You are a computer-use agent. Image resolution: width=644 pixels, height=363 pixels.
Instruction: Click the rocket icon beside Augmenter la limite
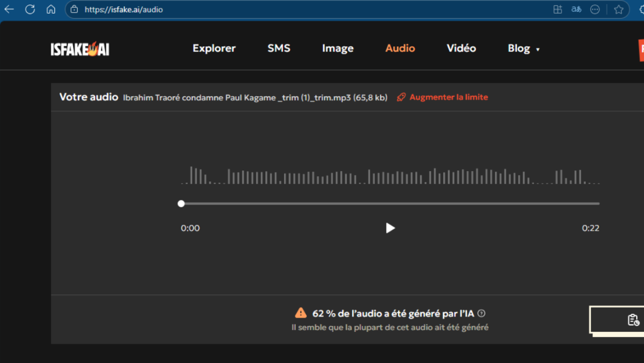point(401,97)
